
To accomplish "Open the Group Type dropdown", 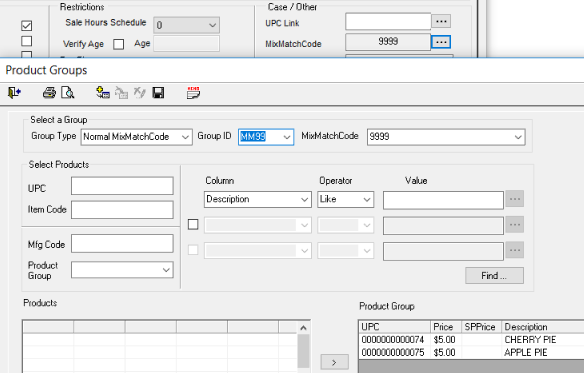I will (137, 137).
